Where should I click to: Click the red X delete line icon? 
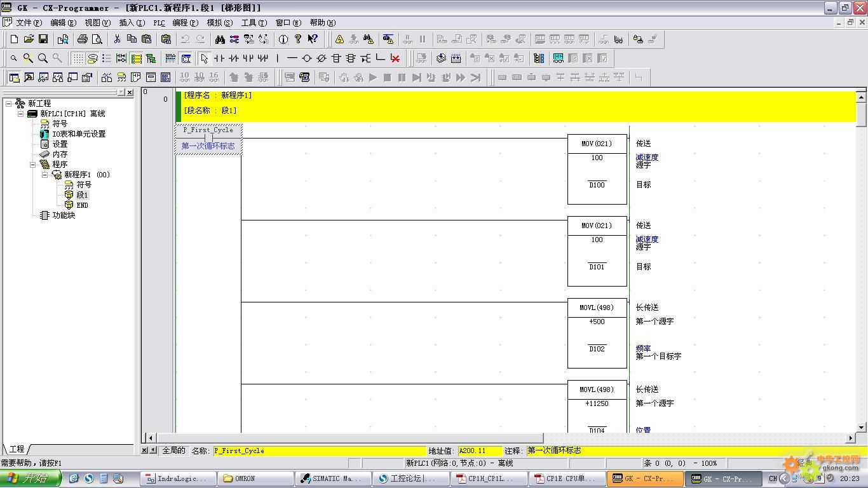(395, 58)
